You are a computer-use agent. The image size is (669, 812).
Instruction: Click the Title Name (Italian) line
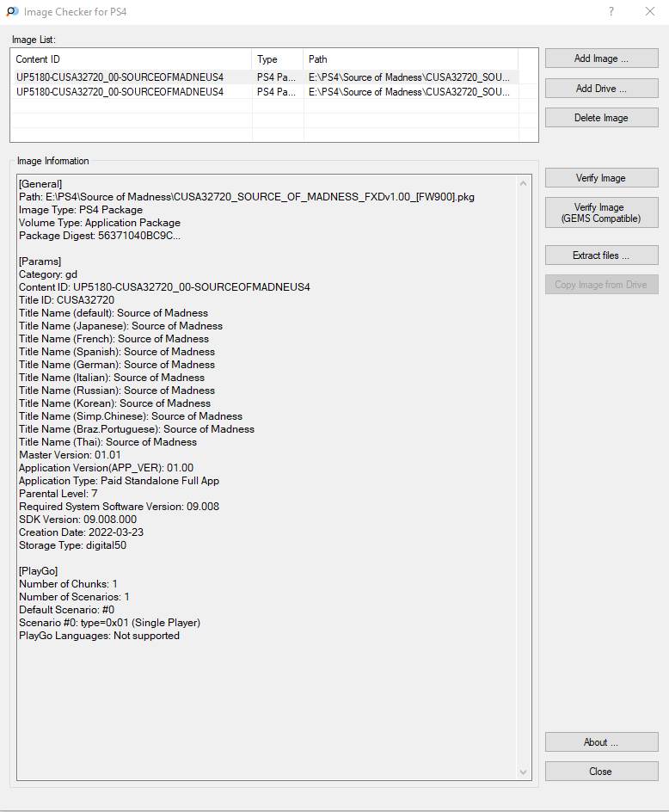111,378
